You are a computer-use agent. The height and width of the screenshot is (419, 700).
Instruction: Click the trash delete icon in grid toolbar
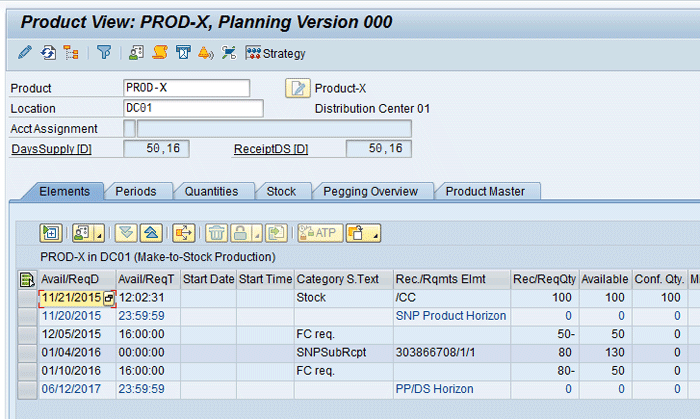click(x=216, y=233)
